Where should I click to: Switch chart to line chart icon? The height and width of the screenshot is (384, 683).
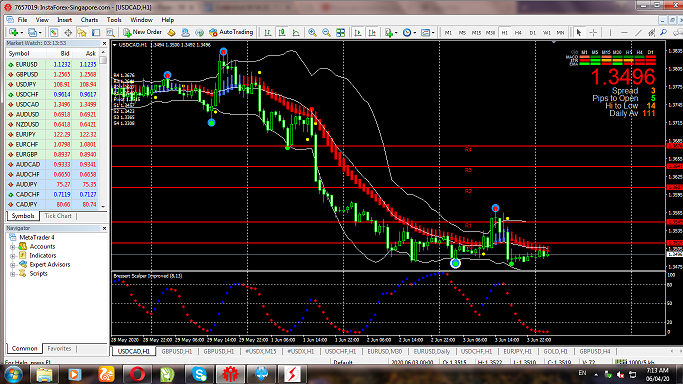[296, 33]
